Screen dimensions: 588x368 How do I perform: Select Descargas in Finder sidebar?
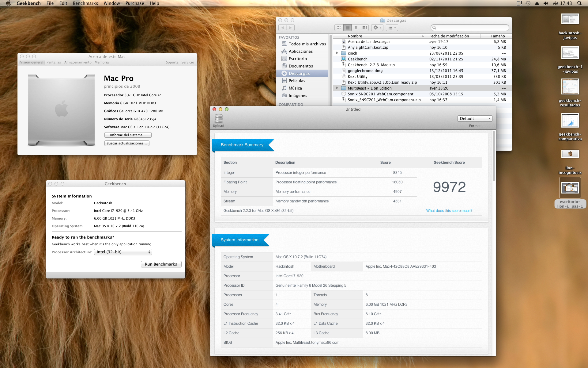coord(302,73)
